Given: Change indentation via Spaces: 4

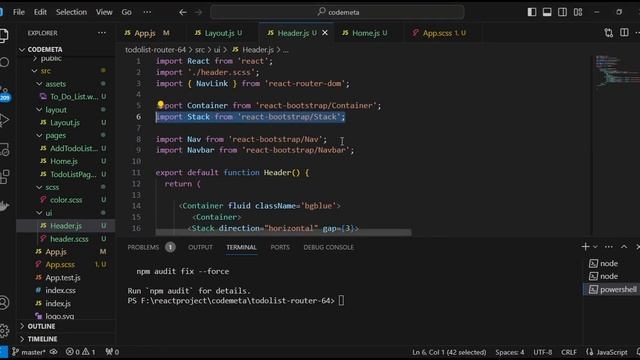Looking at the screenshot, I should click(510, 352).
